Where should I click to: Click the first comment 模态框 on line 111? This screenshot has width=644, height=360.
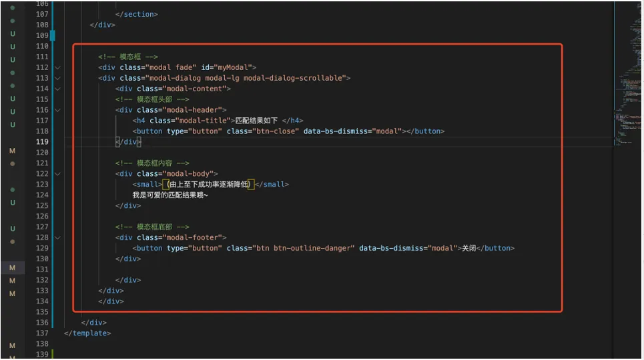(x=128, y=57)
